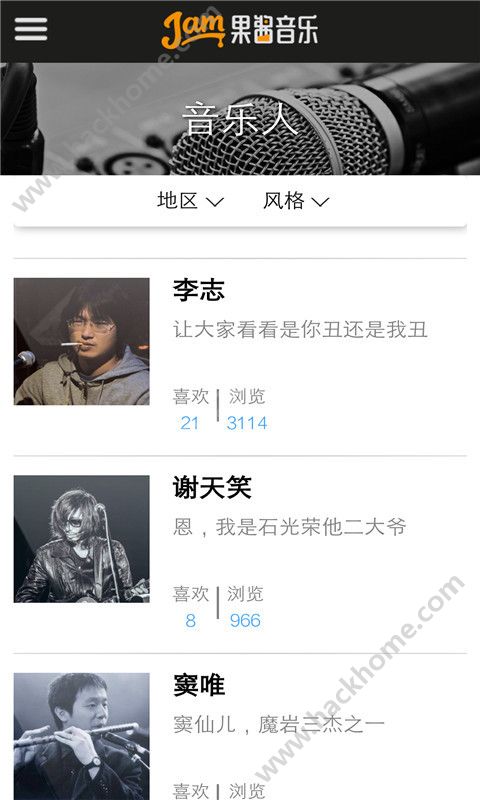Click the chevron next to 风格
480x800 pixels.
coord(320,203)
